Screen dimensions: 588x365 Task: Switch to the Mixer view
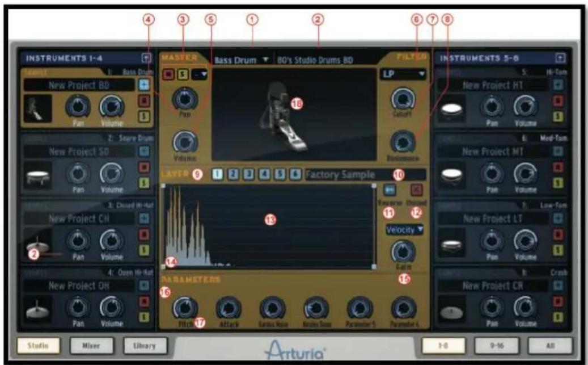[x=91, y=346]
